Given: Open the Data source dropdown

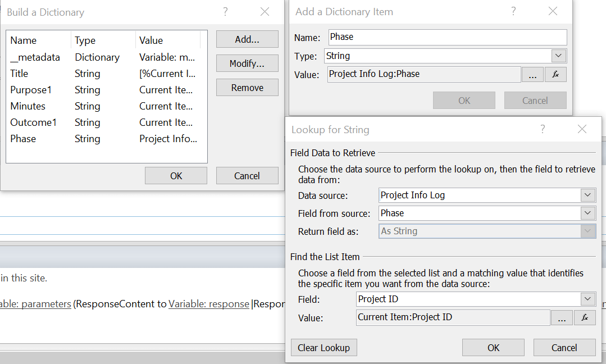Looking at the screenshot, I should click(587, 195).
